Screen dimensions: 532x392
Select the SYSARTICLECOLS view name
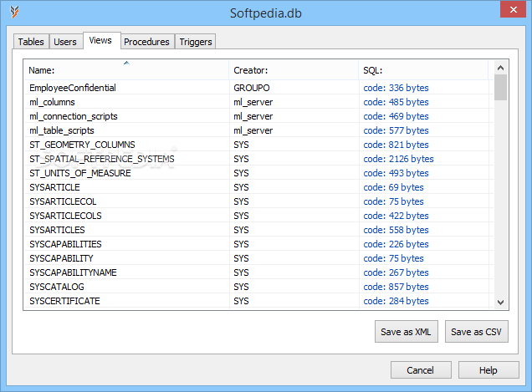(x=65, y=216)
